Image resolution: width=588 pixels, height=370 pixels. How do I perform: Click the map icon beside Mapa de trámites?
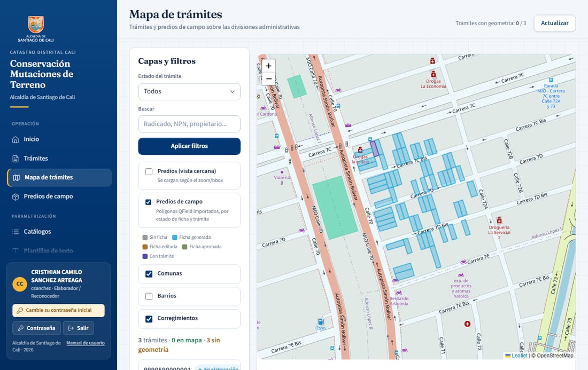17,178
